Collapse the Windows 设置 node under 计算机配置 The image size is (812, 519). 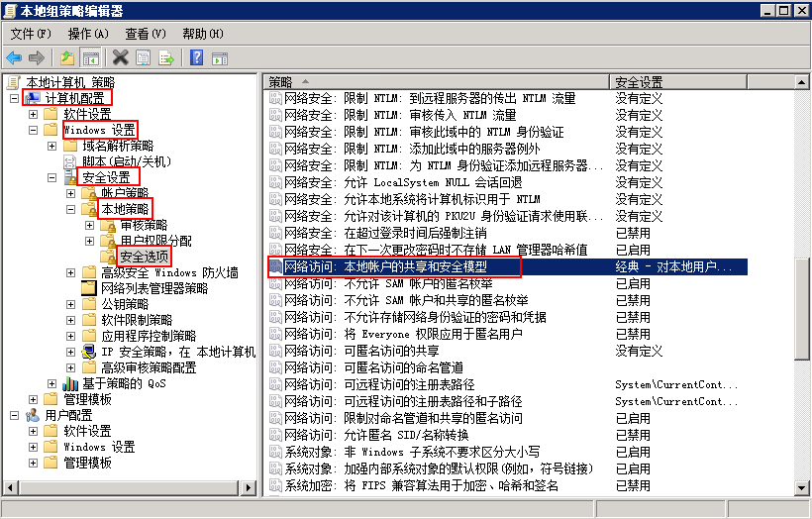[x=33, y=130]
